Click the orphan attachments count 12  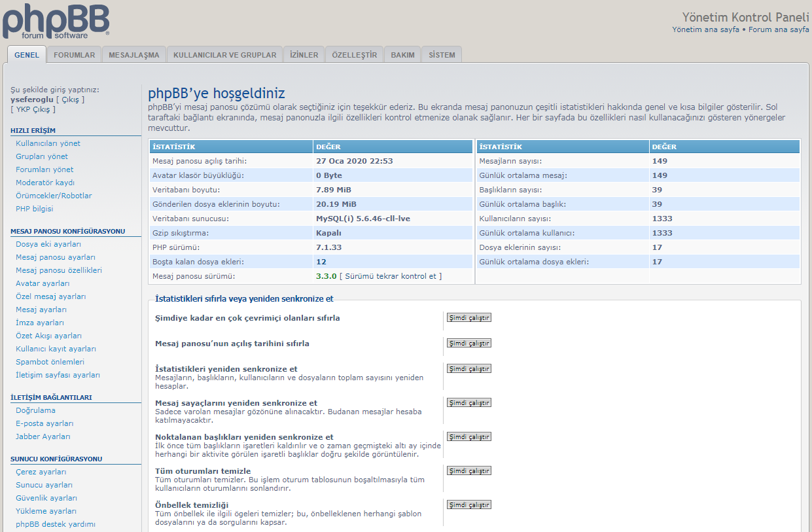(321, 262)
